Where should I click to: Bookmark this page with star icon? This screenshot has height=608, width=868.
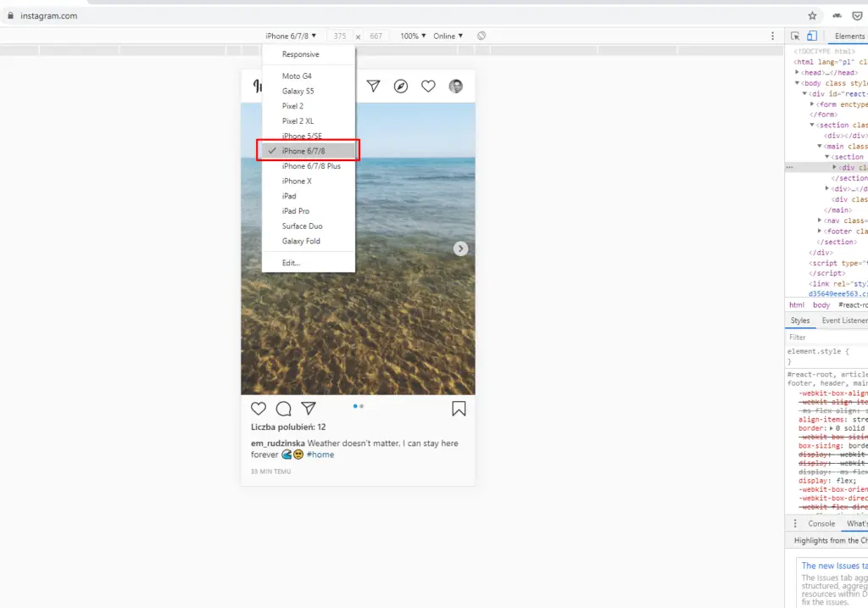tap(812, 15)
